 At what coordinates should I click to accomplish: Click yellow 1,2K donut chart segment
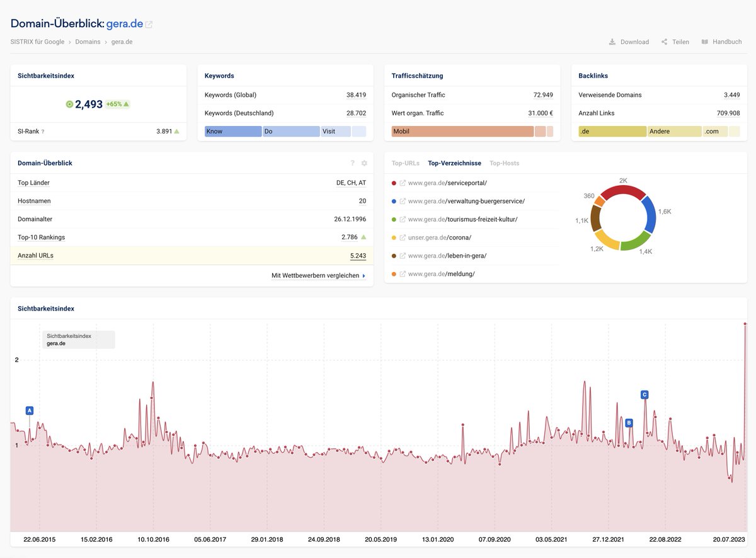pyautogui.click(x=607, y=240)
